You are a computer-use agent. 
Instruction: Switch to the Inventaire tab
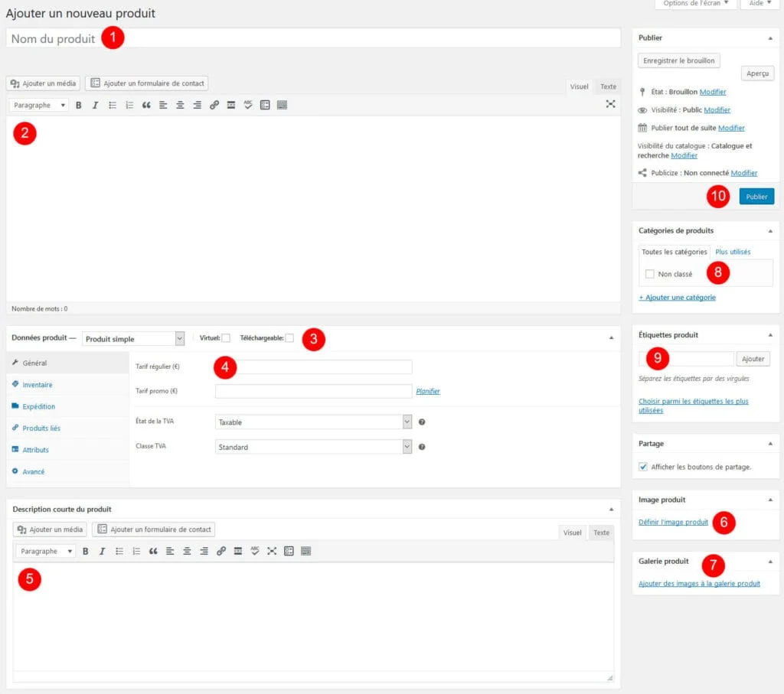38,385
